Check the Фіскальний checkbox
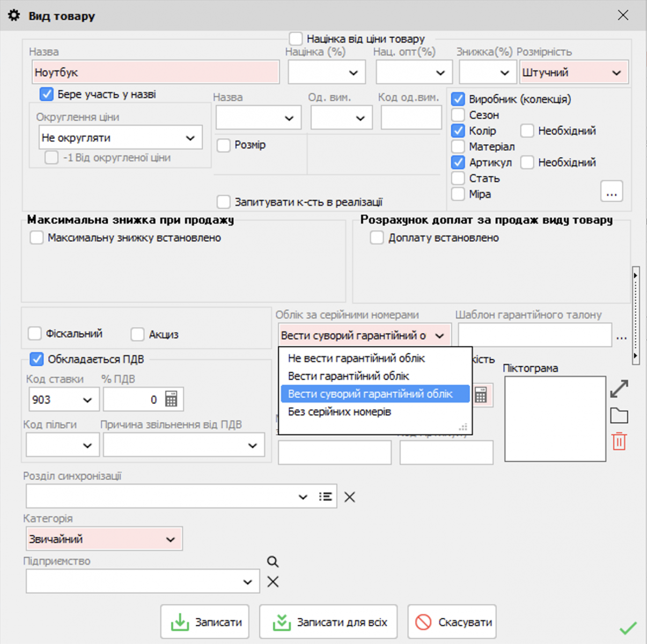 coord(34,333)
